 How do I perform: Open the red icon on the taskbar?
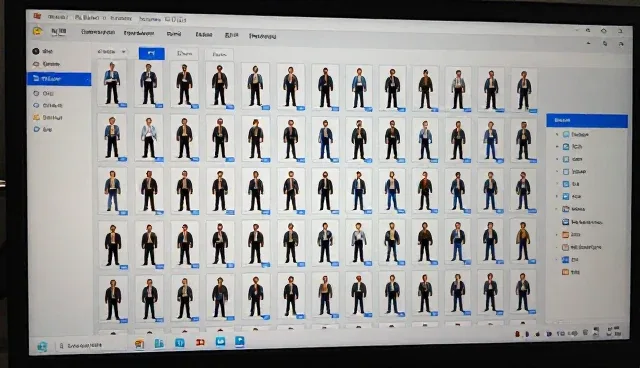[200, 343]
